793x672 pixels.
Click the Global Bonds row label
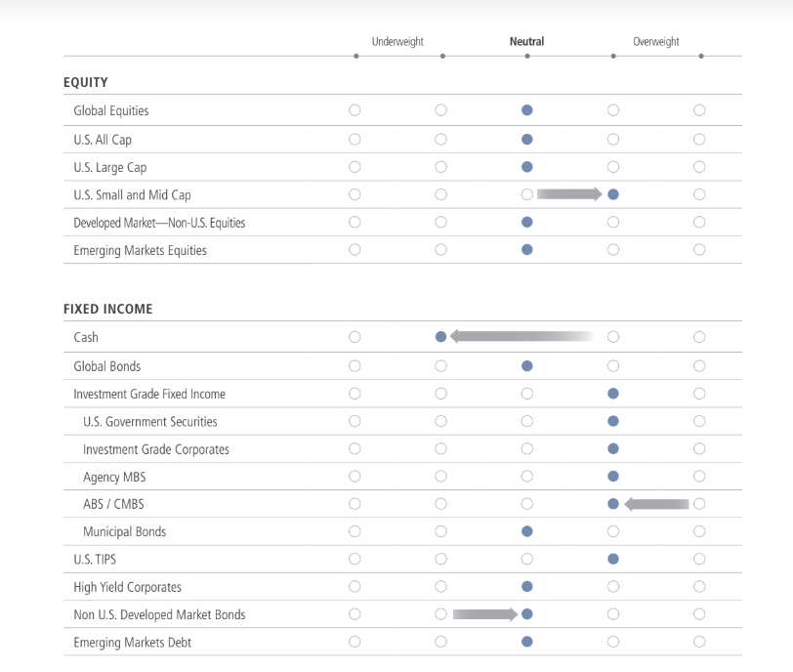click(107, 366)
